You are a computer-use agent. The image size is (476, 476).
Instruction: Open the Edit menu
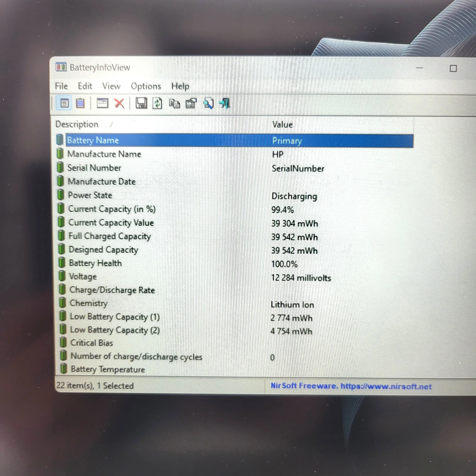85,86
